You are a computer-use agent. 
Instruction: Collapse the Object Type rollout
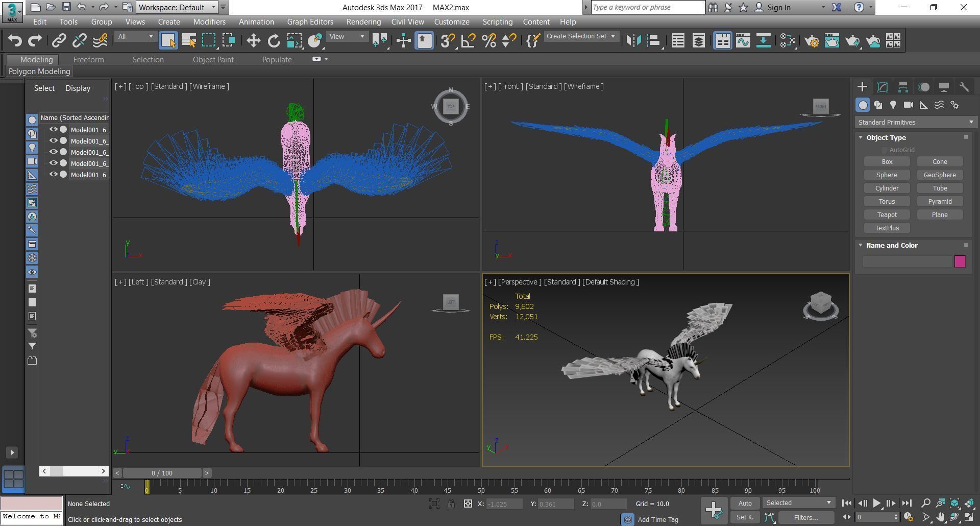coord(861,137)
